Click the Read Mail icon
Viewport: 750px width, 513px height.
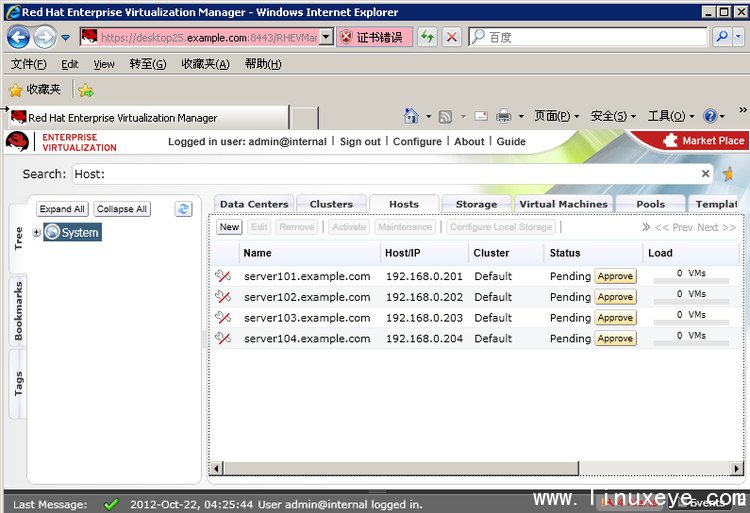click(x=481, y=116)
